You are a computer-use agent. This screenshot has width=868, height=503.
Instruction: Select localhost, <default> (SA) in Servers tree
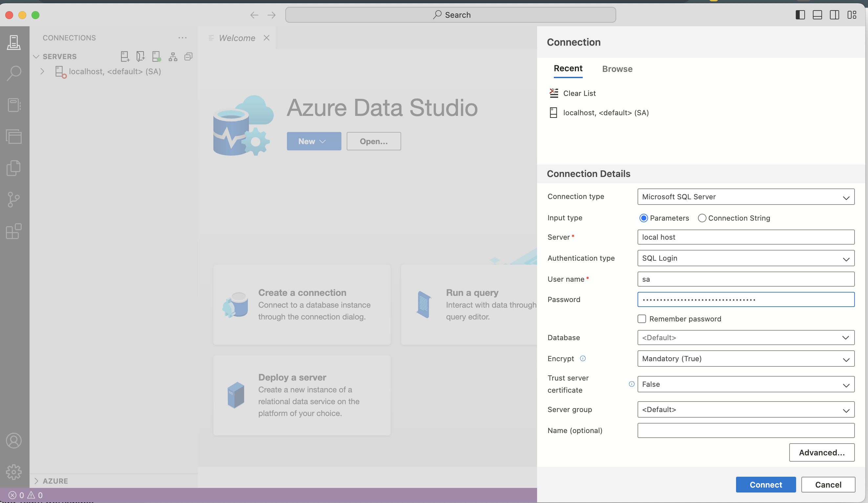[x=115, y=71]
